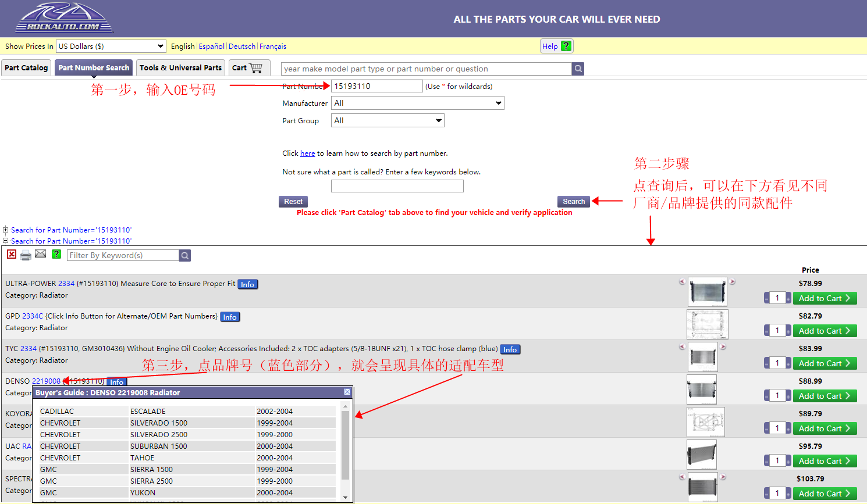867x504 pixels.
Task: Switch to Part Catalog tab
Action: (x=26, y=67)
